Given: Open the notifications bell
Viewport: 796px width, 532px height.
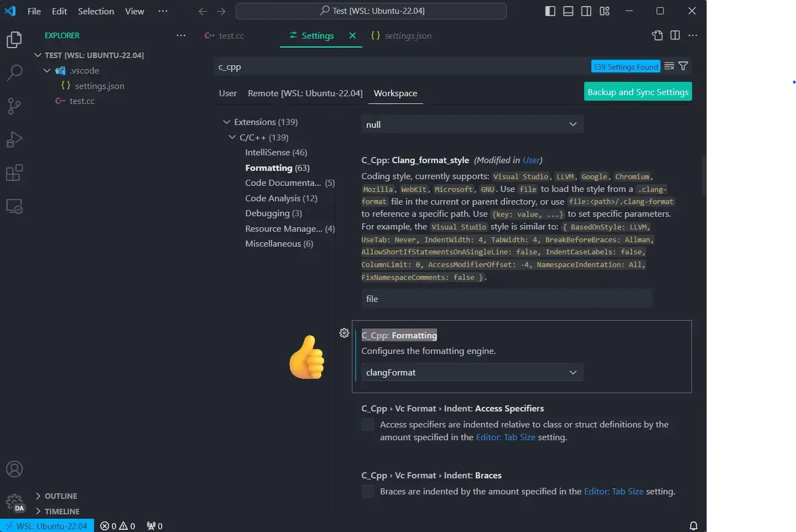Looking at the screenshot, I should (693, 525).
